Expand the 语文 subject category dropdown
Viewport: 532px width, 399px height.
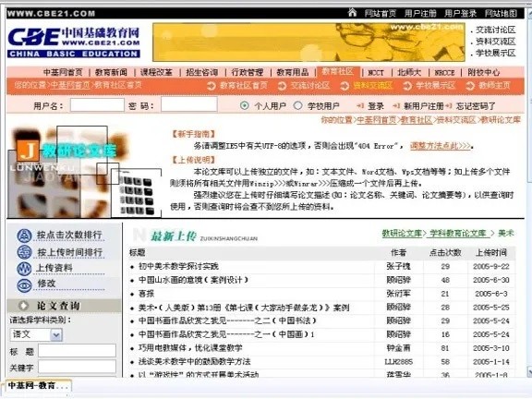coord(56,335)
